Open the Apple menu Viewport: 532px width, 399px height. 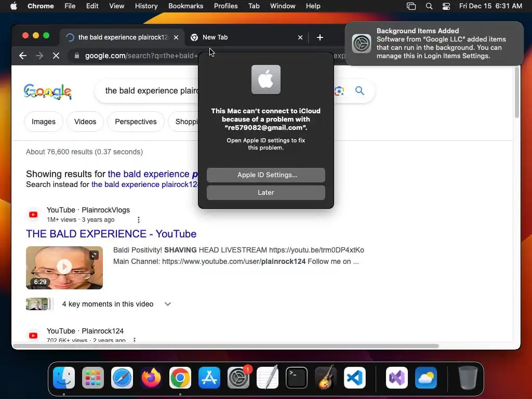(x=14, y=6)
